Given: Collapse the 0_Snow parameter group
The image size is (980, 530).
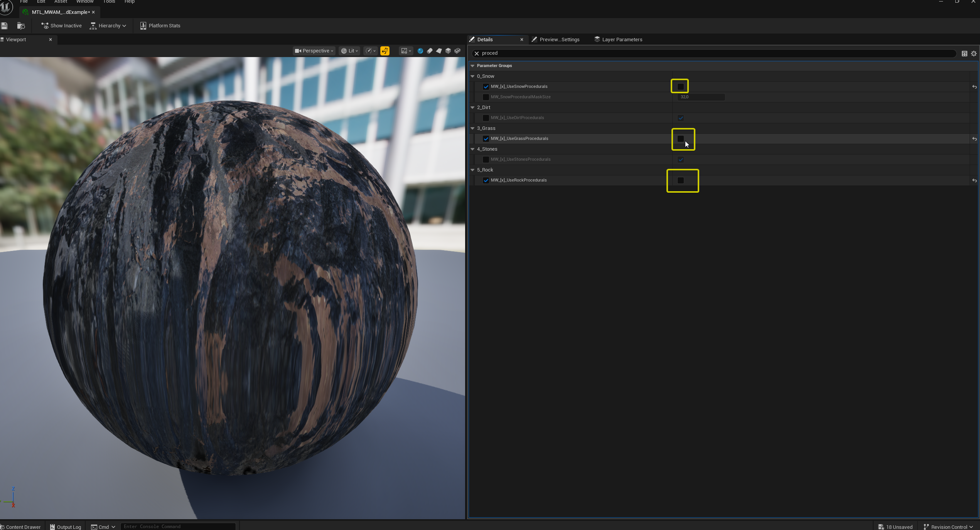Looking at the screenshot, I should click(472, 76).
